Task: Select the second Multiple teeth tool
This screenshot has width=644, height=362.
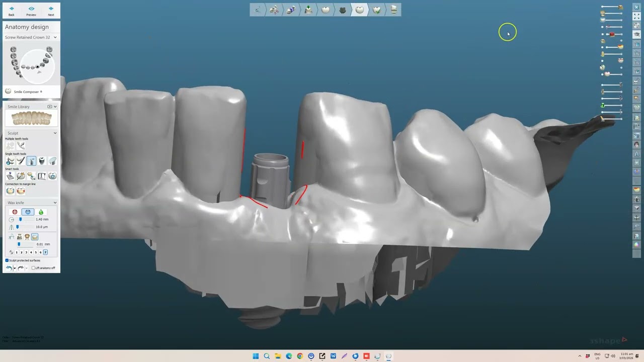Action: tap(21, 145)
